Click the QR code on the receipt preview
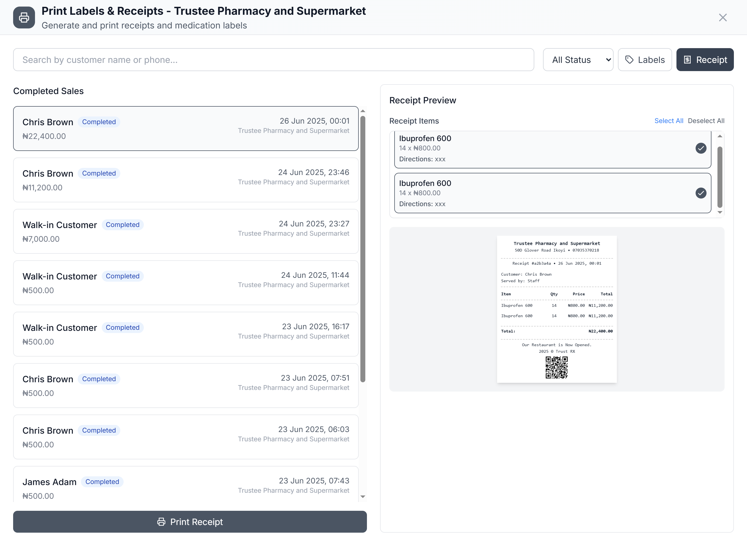This screenshot has height=560, width=747. tap(556, 367)
